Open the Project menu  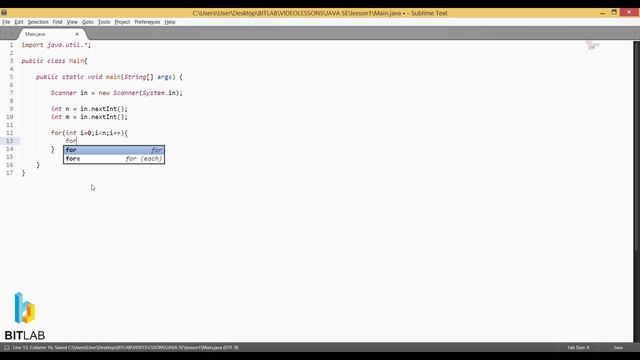point(122,22)
